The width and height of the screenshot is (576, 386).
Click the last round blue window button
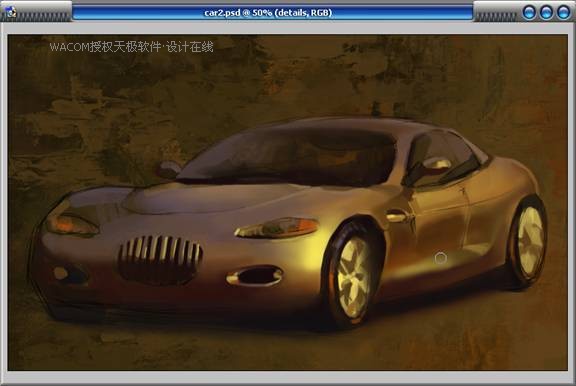point(564,12)
